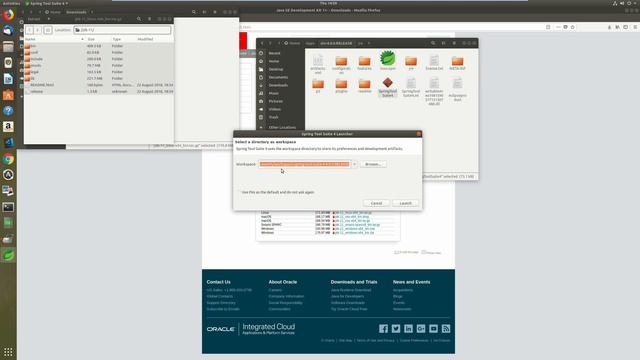Select the green Spring icon.xpm file
The height and width of the screenshot is (360, 640).
pyautogui.click(x=387, y=60)
